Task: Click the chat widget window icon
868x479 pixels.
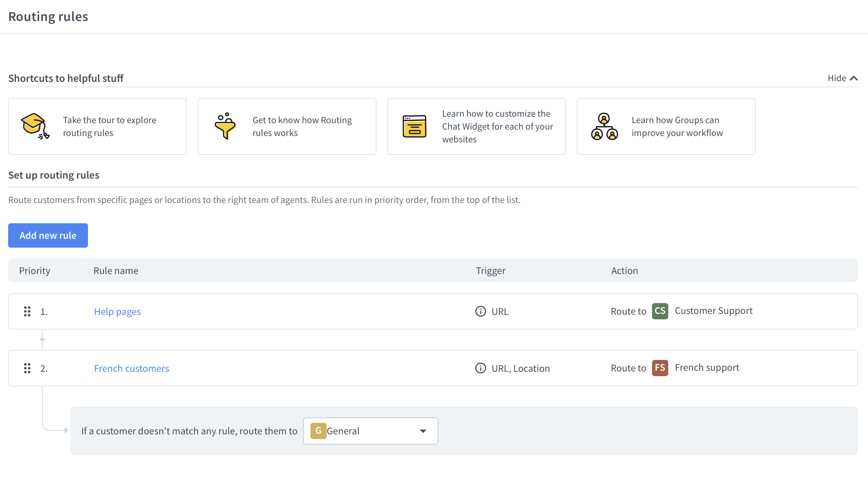Action: click(414, 127)
